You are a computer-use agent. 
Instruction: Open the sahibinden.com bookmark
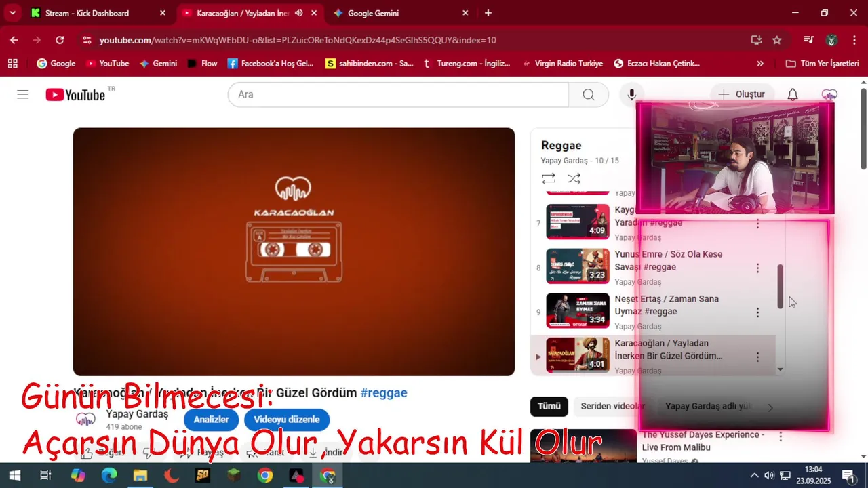click(370, 64)
